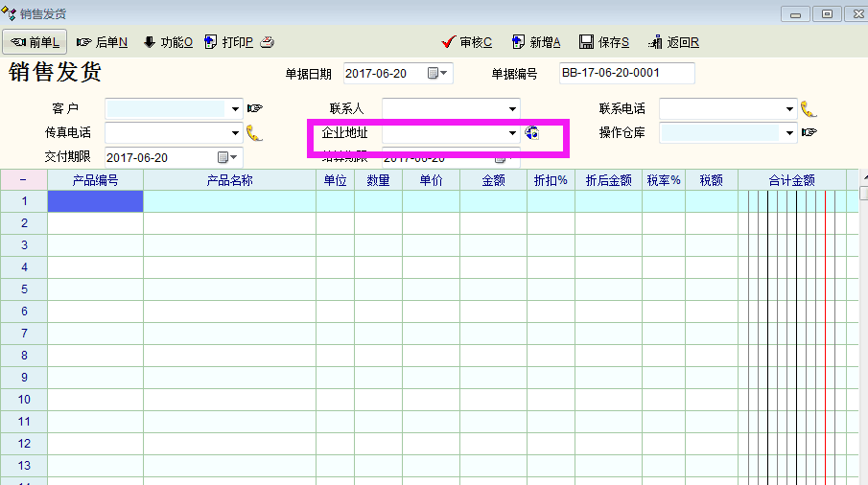Select row 5 header in the grid
The height and width of the screenshot is (485, 868).
24,289
